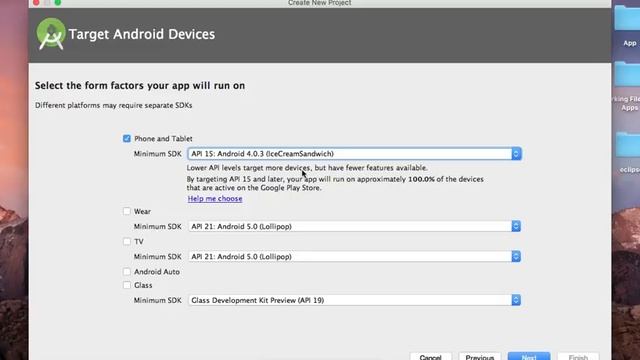Viewport: 640px width, 360px height.
Task: Open the Glass Minimum SDK dropdown
Action: click(x=354, y=300)
